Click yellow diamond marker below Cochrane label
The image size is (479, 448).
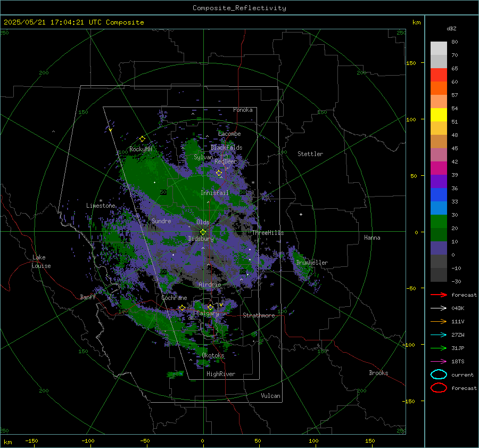point(183,308)
